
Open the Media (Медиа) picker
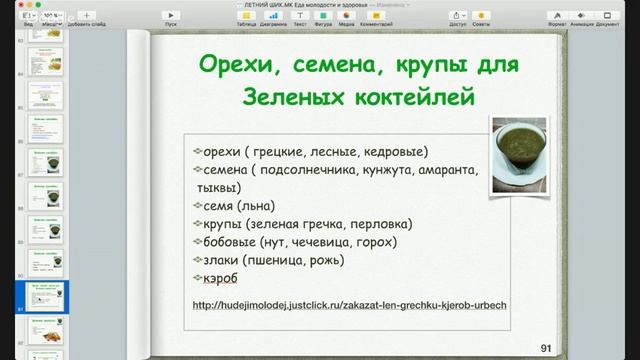point(346,16)
